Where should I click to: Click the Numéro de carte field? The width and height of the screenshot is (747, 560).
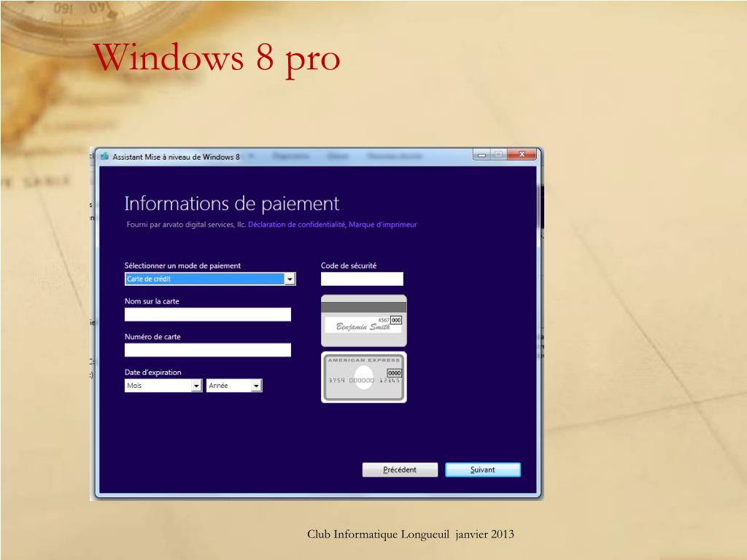pos(208,350)
